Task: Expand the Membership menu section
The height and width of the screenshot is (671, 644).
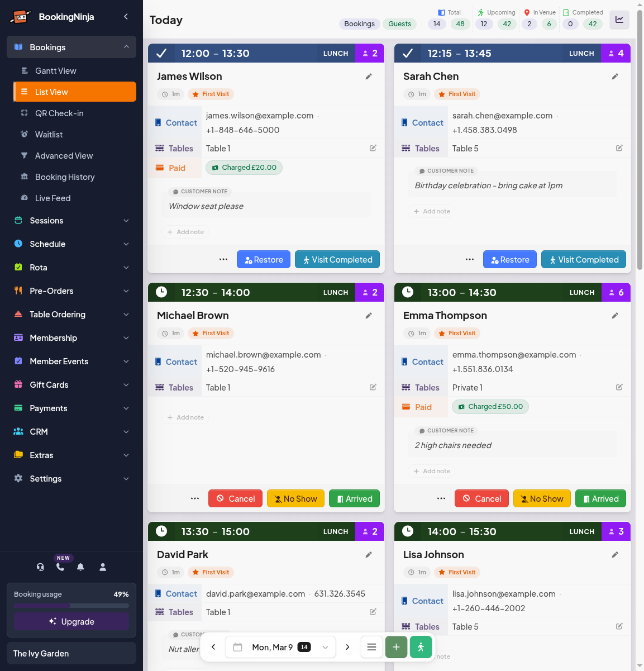Action: pyautogui.click(x=71, y=338)
